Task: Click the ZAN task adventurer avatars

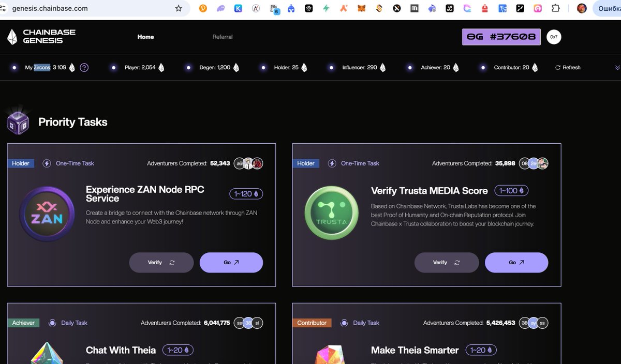Action: 248,163
